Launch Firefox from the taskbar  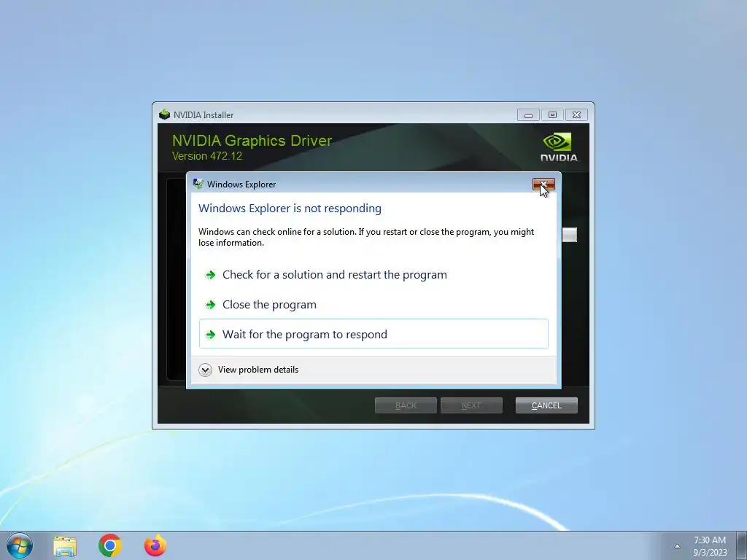[x=155, y=545]
